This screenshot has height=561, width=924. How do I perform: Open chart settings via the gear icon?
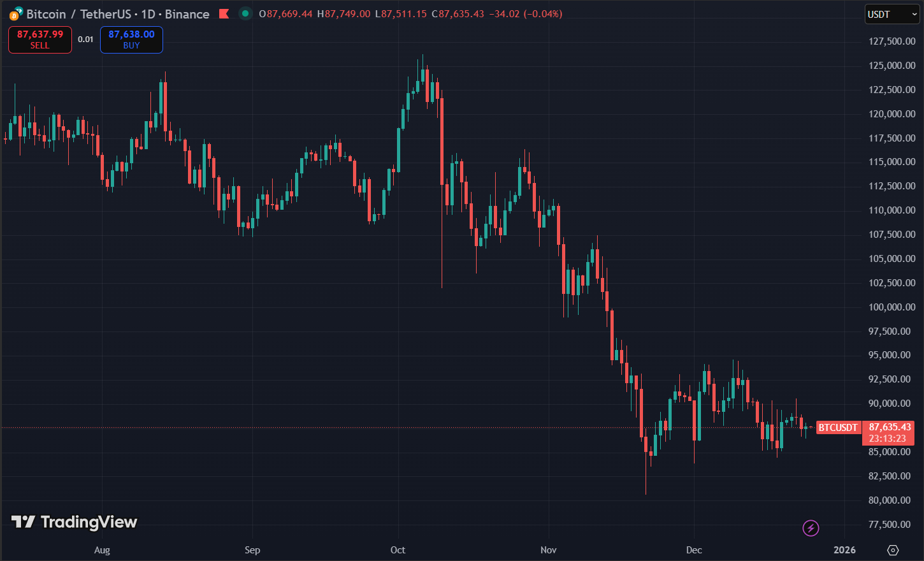tap(893, 550)
